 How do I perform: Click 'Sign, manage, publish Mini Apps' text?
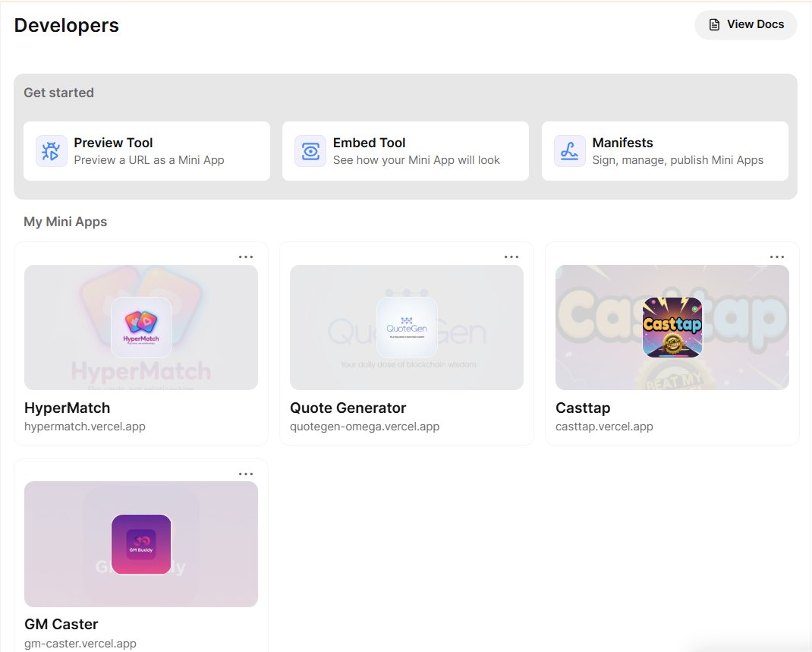(678, 160)
